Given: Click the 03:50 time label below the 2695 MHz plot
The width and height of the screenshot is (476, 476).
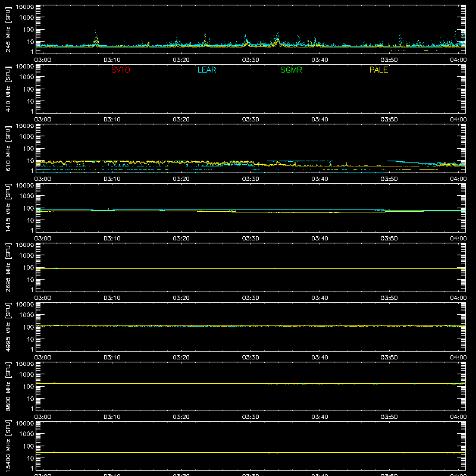Looking at the screenshot, I should coord(389,298).
